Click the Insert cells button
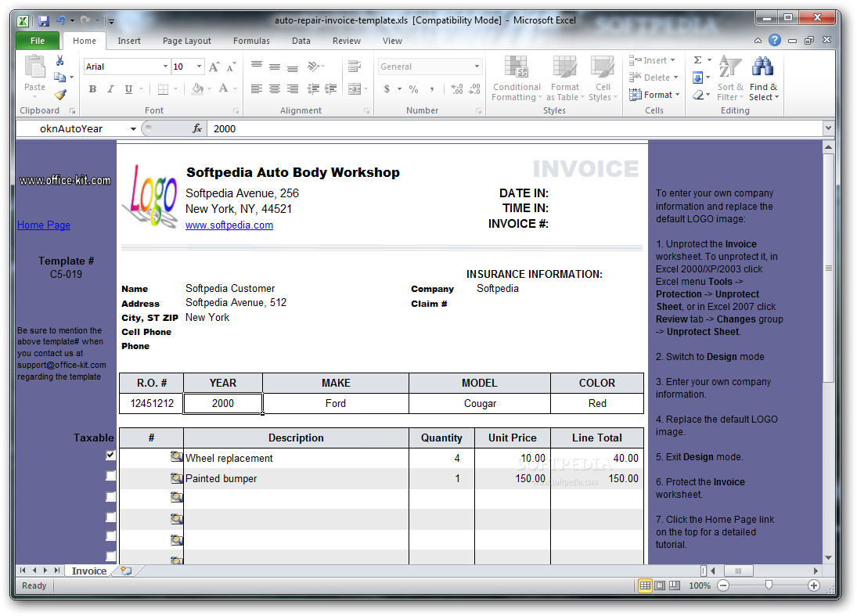The image size is (857, 616). [653, 60]
